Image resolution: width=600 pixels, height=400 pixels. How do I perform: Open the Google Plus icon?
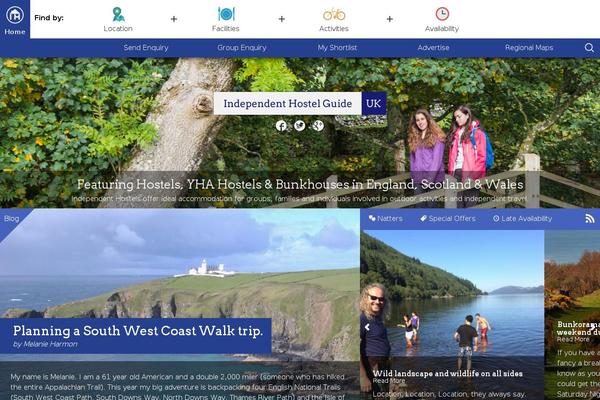(318, 126)
